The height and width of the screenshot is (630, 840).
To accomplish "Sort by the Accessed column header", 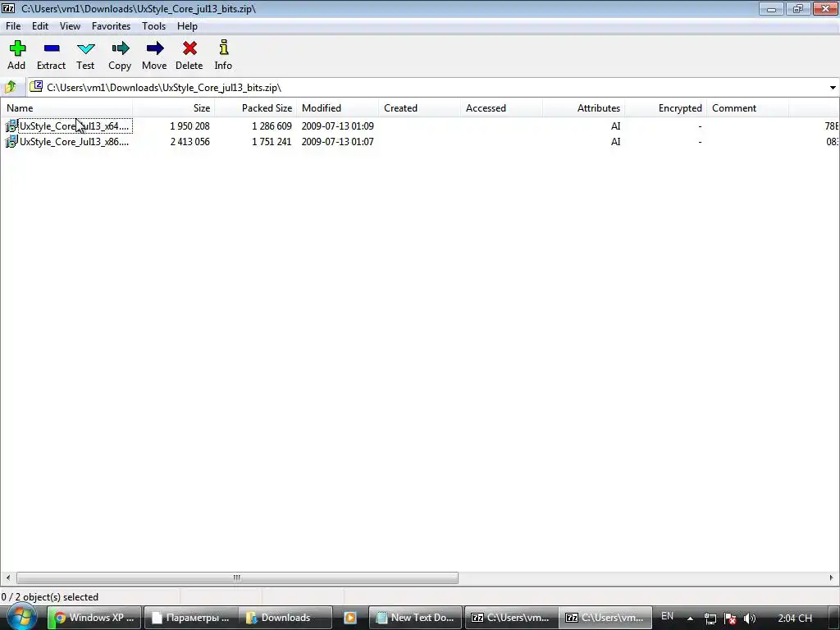I will [x=501, y=107].
